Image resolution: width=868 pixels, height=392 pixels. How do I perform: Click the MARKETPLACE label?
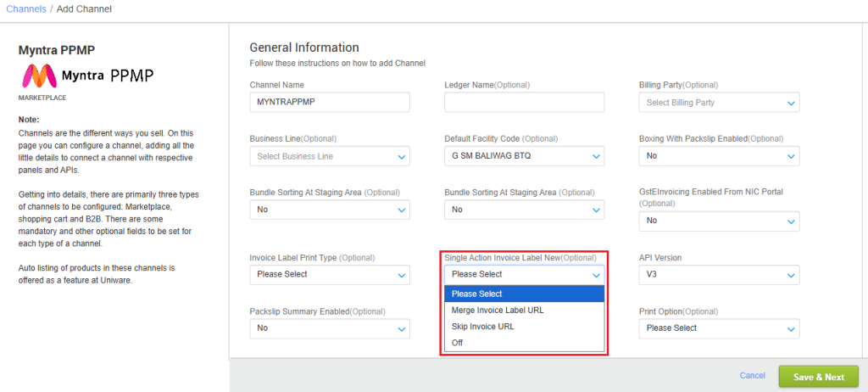pyautogui.click(x=42, y=98)
